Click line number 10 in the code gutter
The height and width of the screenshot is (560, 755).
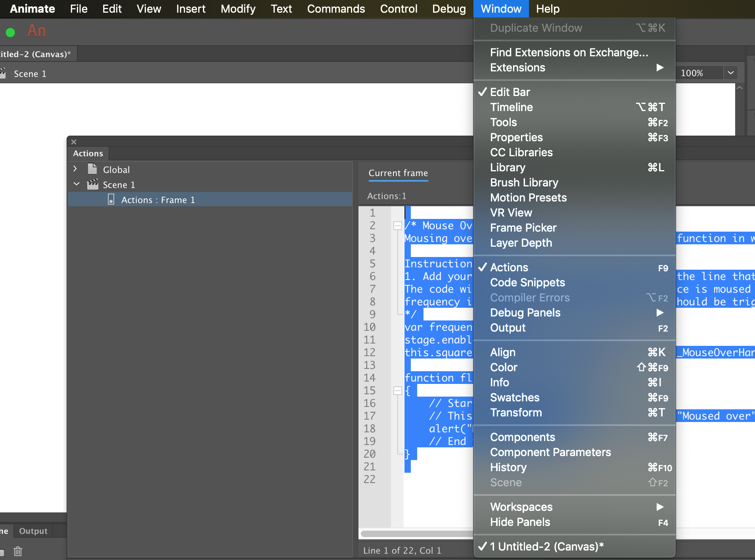pyautogui.click(x=370, y=327)
